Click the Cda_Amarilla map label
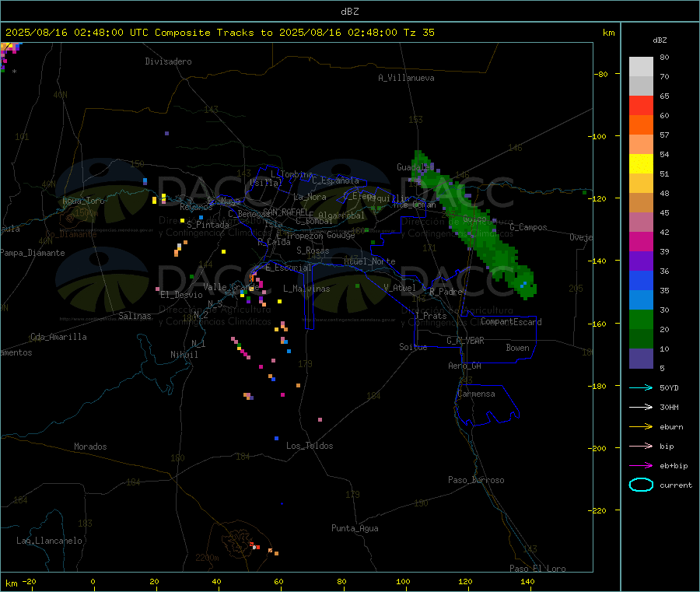This screenshot has height=592, width=700. click(58, 337)
